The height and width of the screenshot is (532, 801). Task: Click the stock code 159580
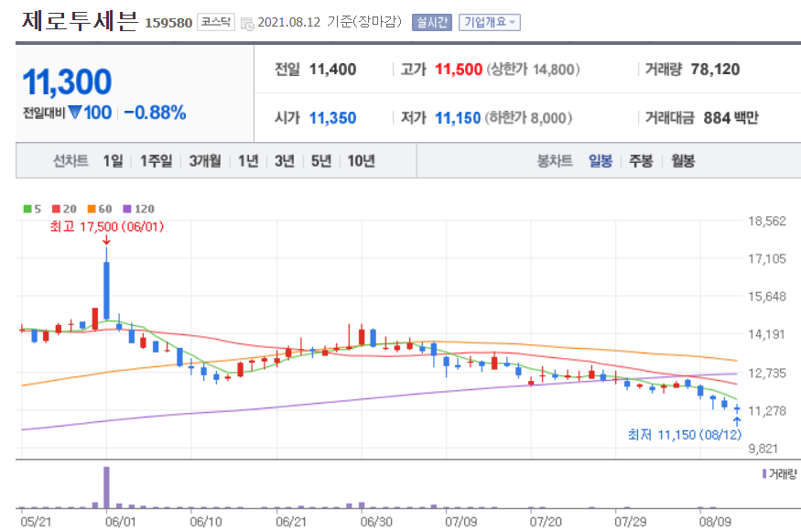point(168,23)
